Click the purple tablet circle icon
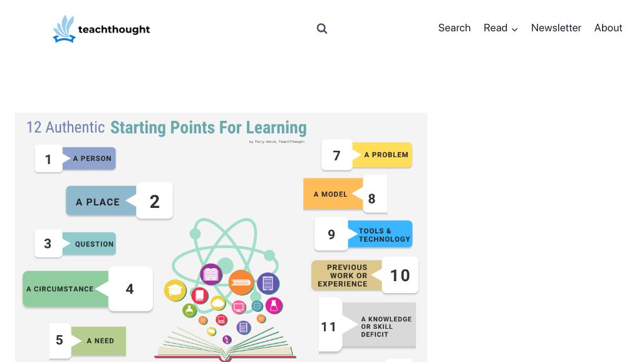This screenshot has height=362, width=644. pos(268,283)
